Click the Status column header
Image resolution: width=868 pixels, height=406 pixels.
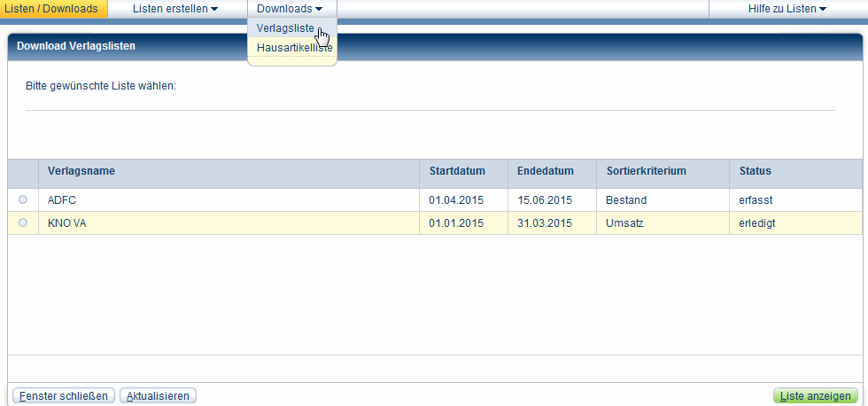(755, 171)
